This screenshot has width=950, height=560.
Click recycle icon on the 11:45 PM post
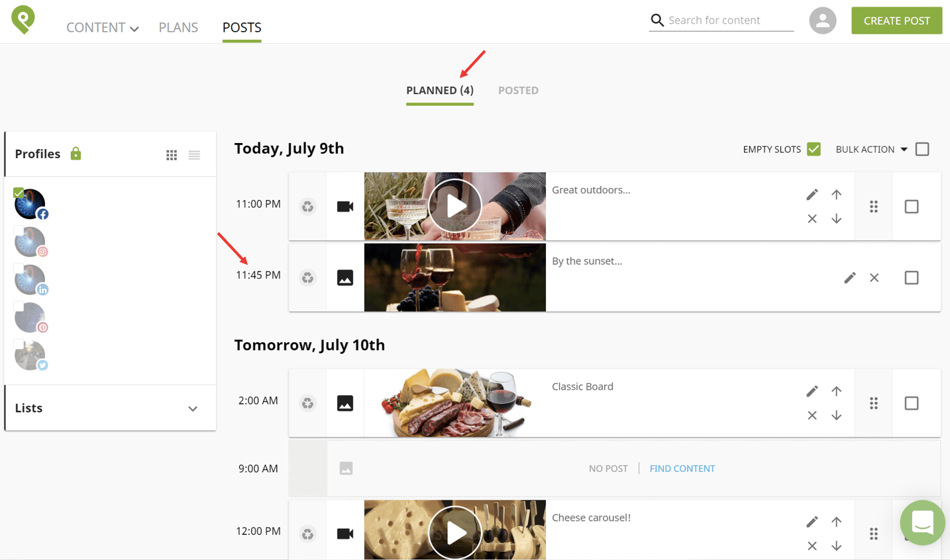pyautogui.click(x=308, y=278)
